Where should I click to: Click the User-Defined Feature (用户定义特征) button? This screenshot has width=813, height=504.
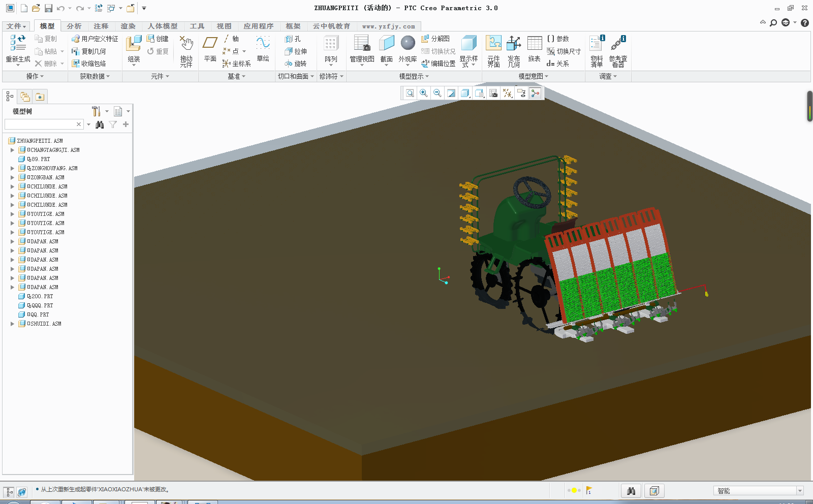(95, 39)
